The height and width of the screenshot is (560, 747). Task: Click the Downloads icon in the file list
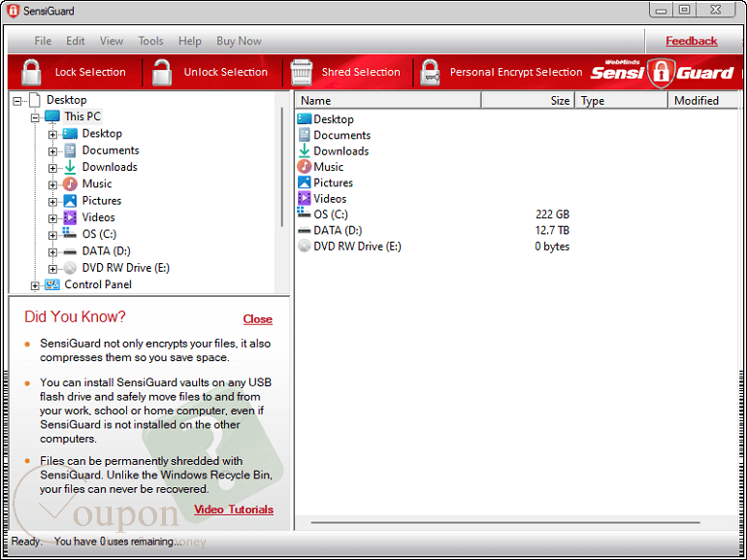(304, 150)
